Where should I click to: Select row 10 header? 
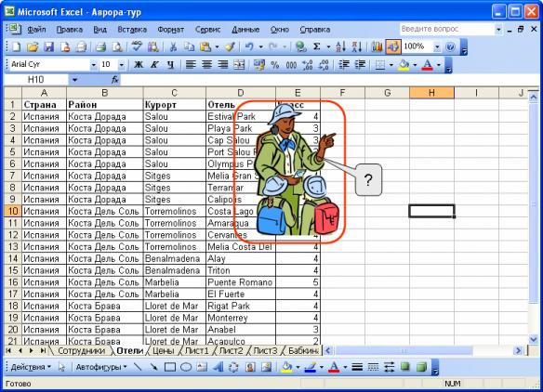pyautogui.click(x=12, y=212)
